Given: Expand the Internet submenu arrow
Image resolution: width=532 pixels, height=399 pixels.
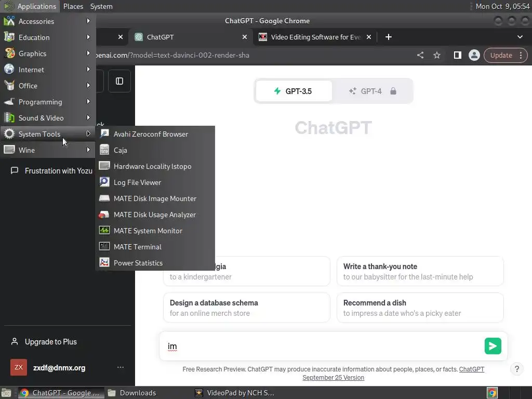Looking at the screenshot, I should (88, 69).
